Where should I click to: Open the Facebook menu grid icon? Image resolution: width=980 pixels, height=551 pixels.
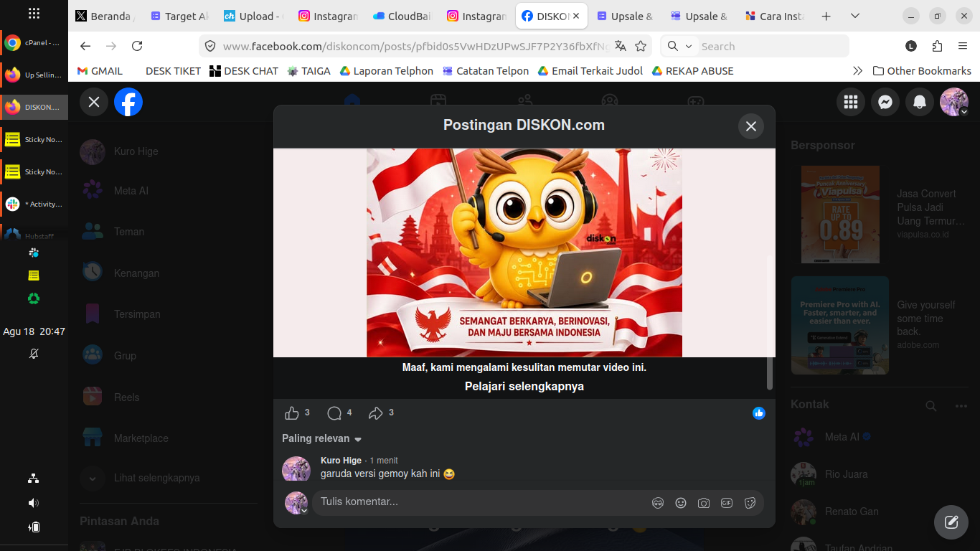point(851,103)
